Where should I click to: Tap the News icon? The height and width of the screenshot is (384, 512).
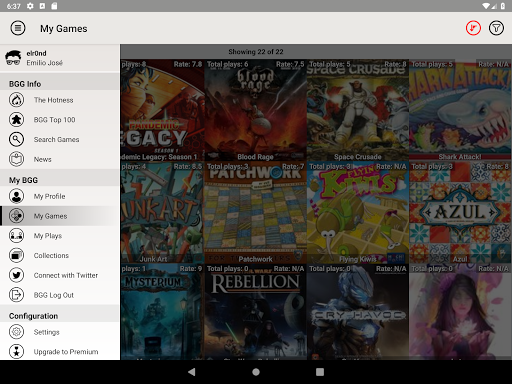pyautogui.click(x=16, y=159)
